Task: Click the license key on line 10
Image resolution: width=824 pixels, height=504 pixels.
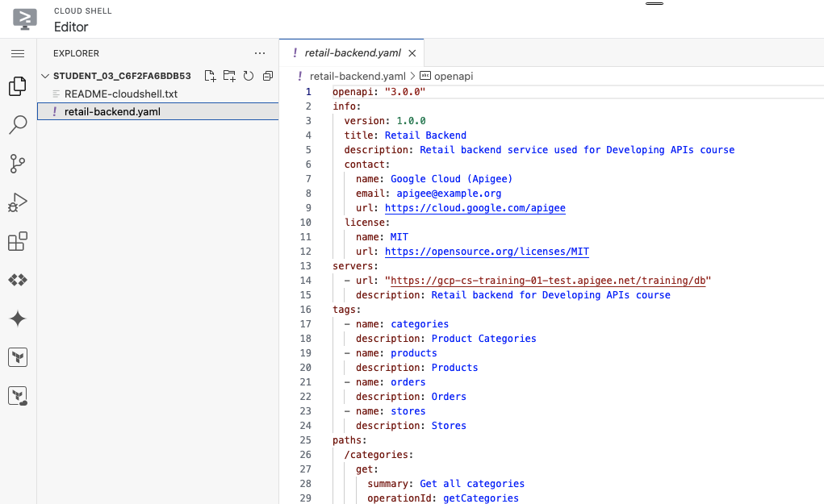Action: [364, 223]
